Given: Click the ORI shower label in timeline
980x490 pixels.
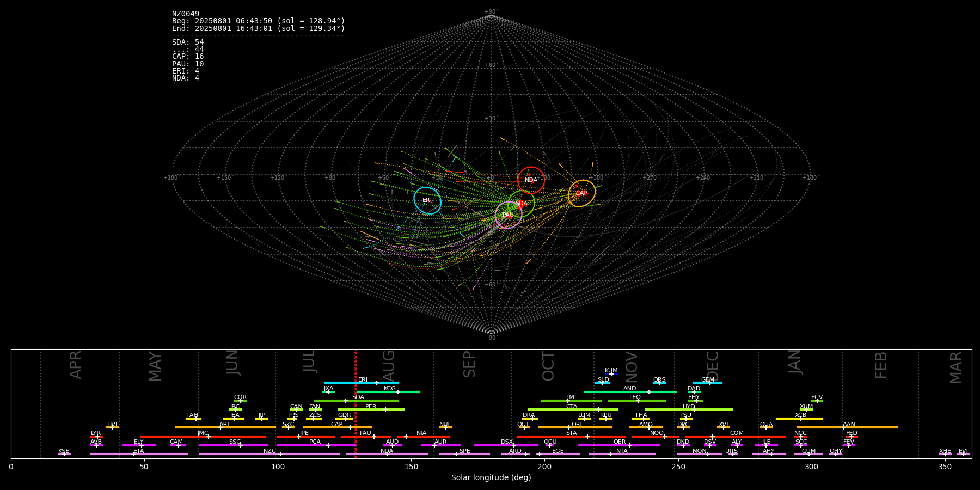Looking at the screenshot, I should tap(577, 425).
